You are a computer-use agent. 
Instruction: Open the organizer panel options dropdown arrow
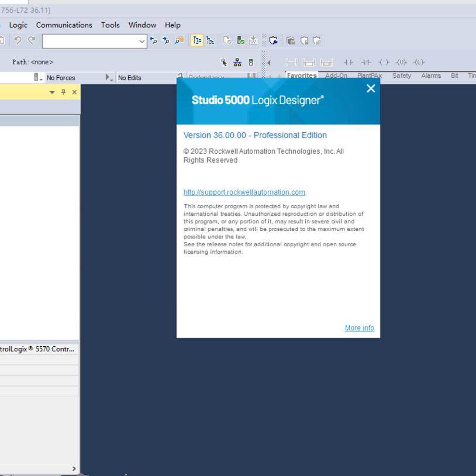point(52,92)
